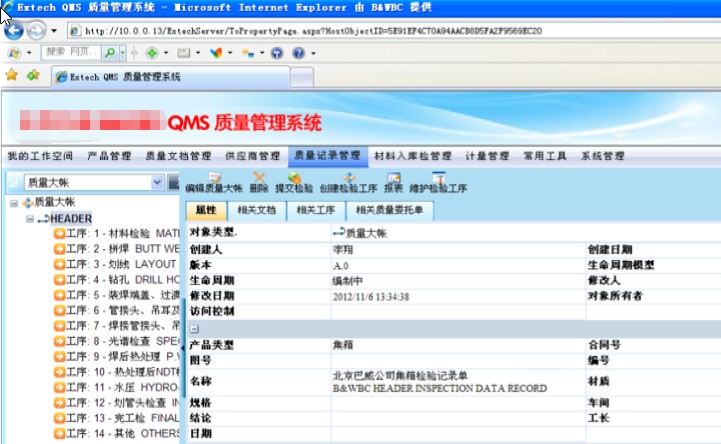The image size is (721, 444).
Task: Click the blue round T icon
Action: 277,53
